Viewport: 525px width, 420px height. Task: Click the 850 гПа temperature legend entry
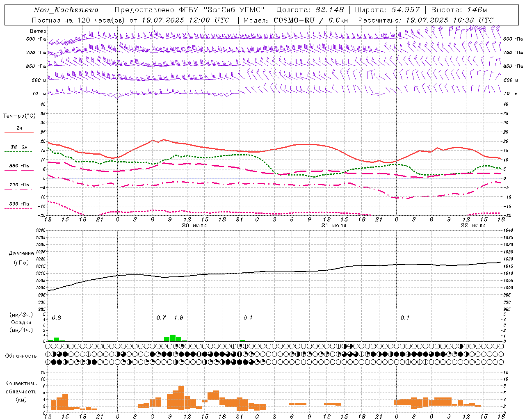19,166
